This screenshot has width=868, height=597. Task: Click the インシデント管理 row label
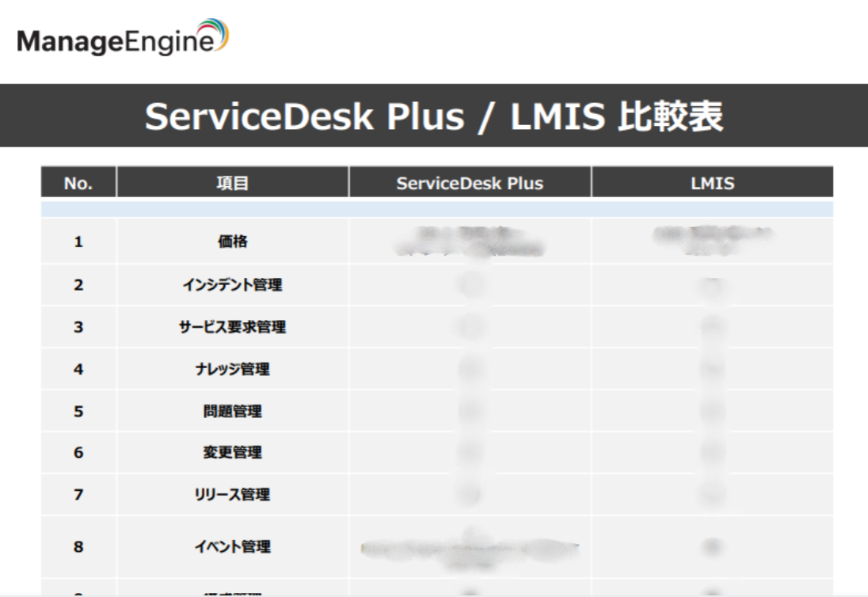pyautogui.click(x=230, y=285)
